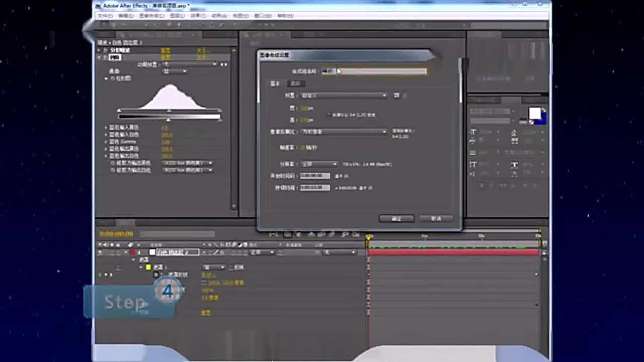This screenshot has width=644, height=362.
Task: Click the 确定 button
Action: pos(396,219)
